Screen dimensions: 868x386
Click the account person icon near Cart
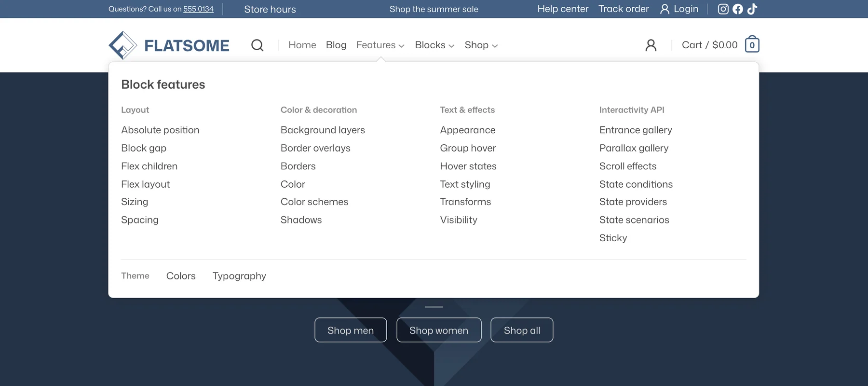651,45
